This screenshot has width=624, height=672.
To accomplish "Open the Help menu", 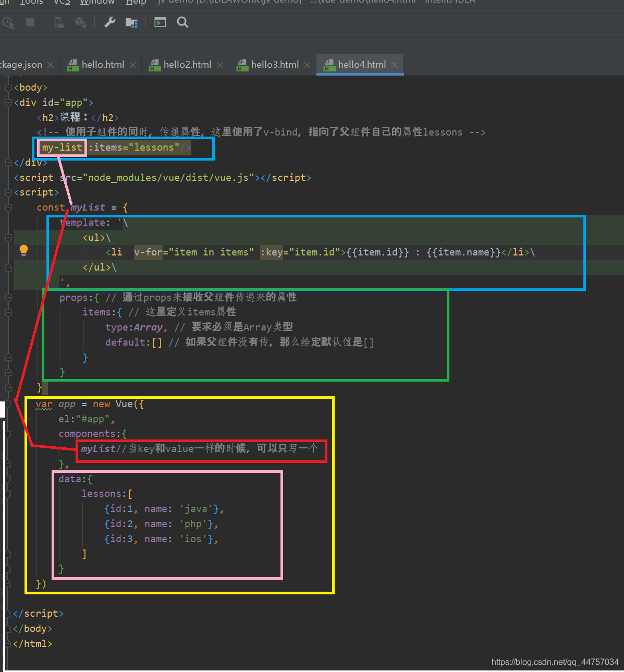I will pyautogui.click(x=136, y=2).
